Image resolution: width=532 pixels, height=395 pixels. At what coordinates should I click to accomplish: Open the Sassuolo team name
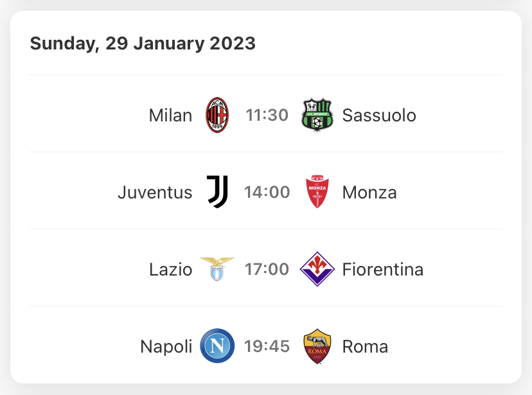pos(379,115)
